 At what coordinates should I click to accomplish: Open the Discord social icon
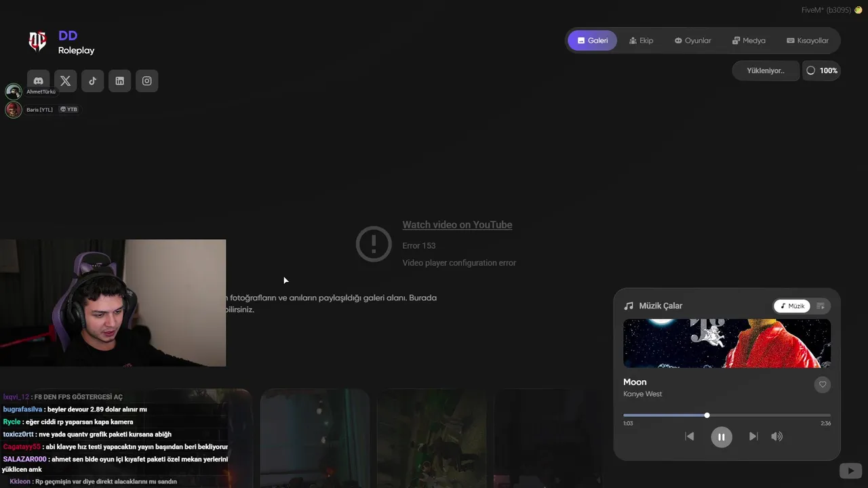click(39, 81)
